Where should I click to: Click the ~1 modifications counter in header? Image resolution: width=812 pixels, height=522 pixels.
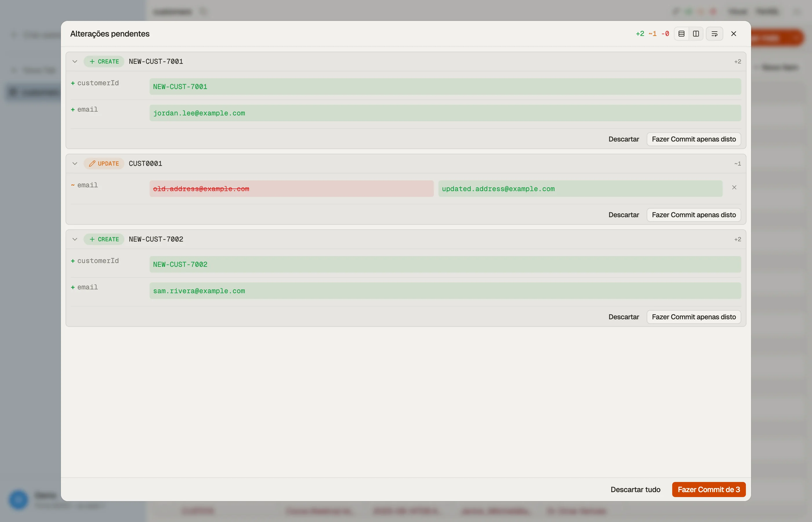[x=652, y=34]
